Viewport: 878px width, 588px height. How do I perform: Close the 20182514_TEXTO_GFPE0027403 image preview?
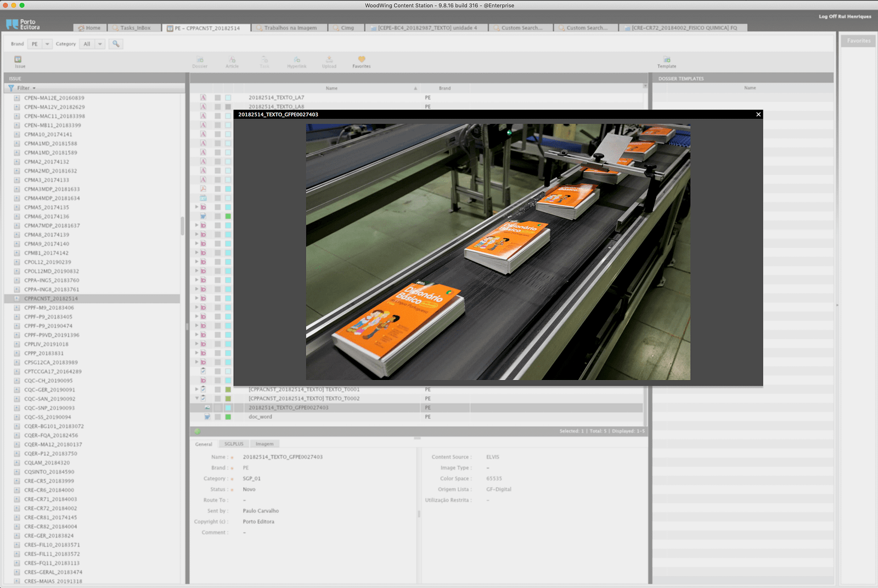pyautogui.click(x=758, y=115)
